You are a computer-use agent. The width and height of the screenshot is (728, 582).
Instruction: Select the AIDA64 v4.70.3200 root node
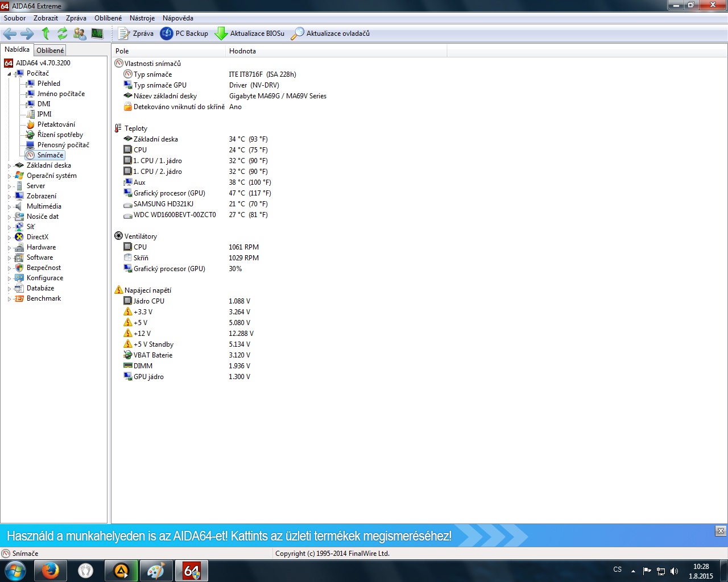click(43, 63)
